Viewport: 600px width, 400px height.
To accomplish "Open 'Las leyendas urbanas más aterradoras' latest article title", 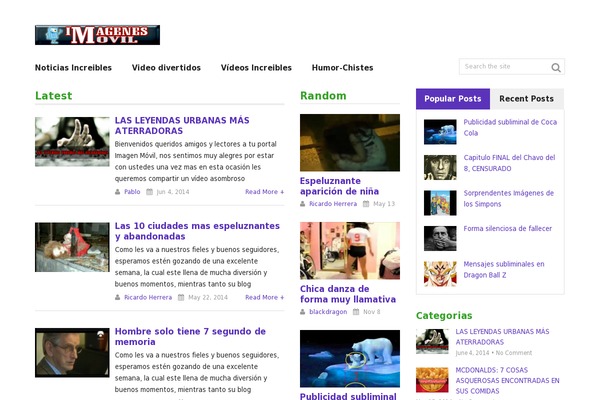I will click(x=182, y=125).
